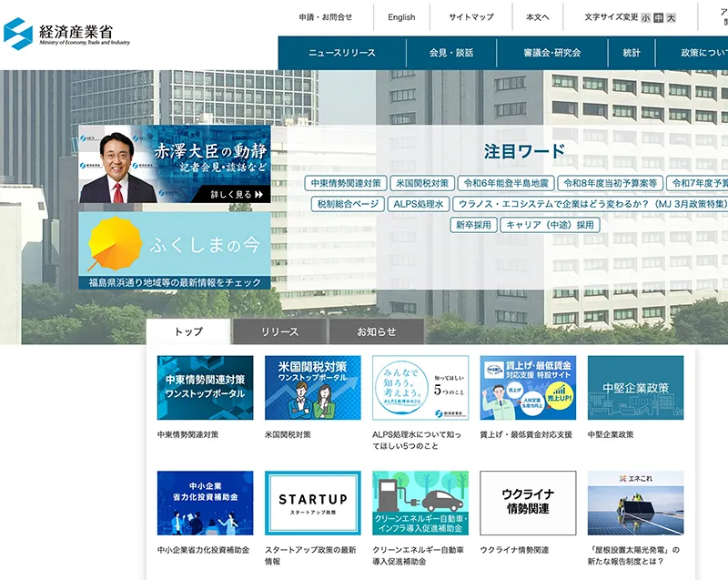The width and height of the screenshot is (728, 580).
Task: Click the 中堅企業政策 caption link
Action: pyautogui.click(x=611, y=434)
